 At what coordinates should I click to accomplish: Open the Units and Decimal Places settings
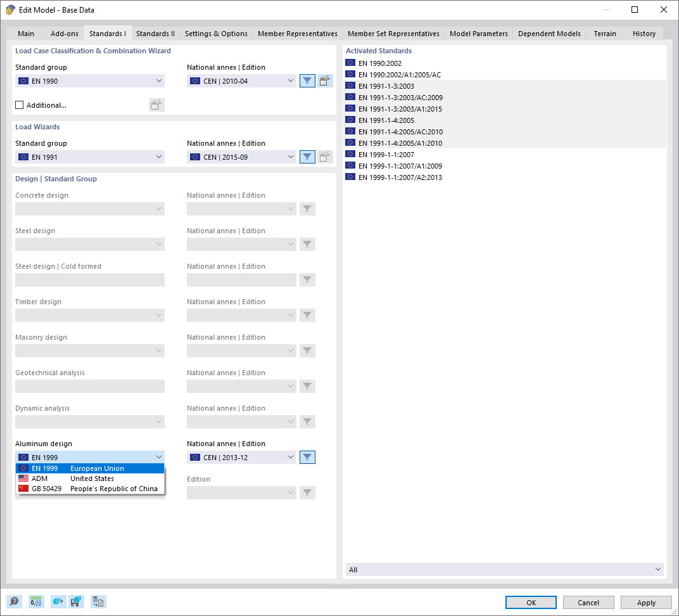(x=36, y=601)
